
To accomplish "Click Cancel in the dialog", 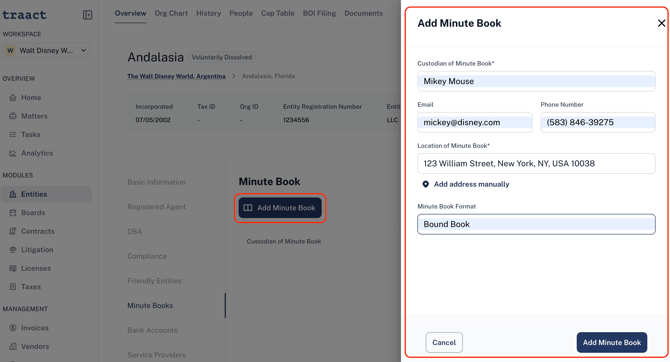I will tap(444, 342).
